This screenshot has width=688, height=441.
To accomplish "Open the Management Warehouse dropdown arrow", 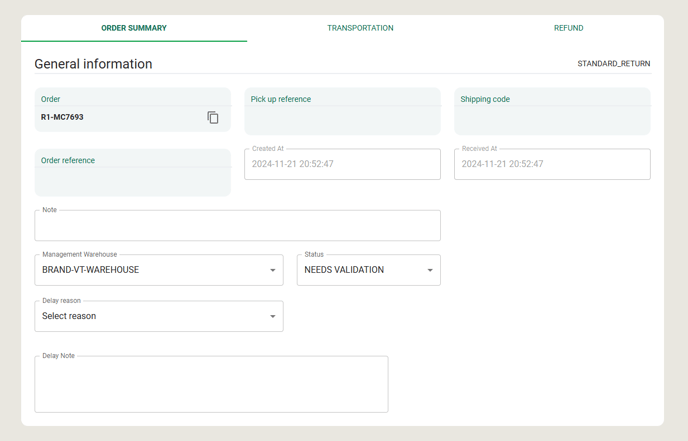I will pyautogui.click(x=272, y=270).
